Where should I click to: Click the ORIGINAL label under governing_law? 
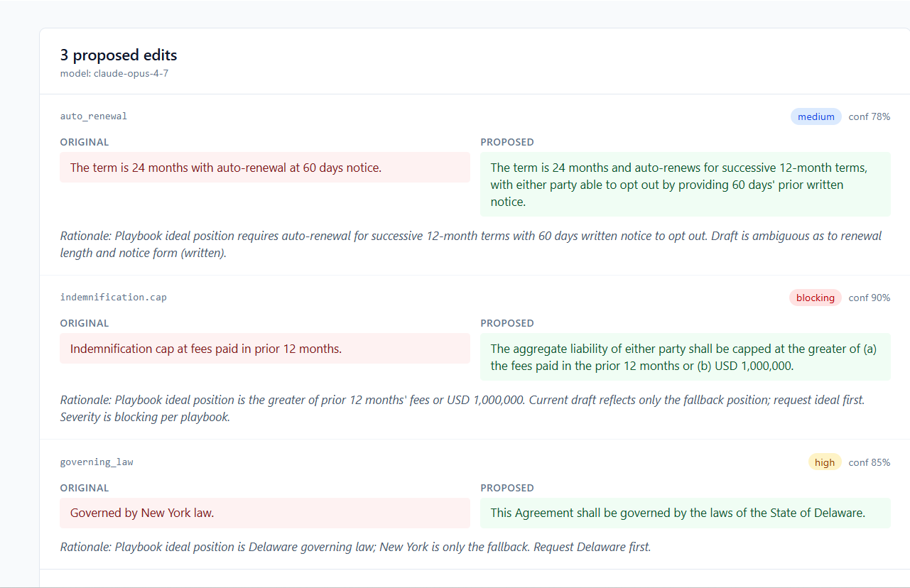(85, 488)
